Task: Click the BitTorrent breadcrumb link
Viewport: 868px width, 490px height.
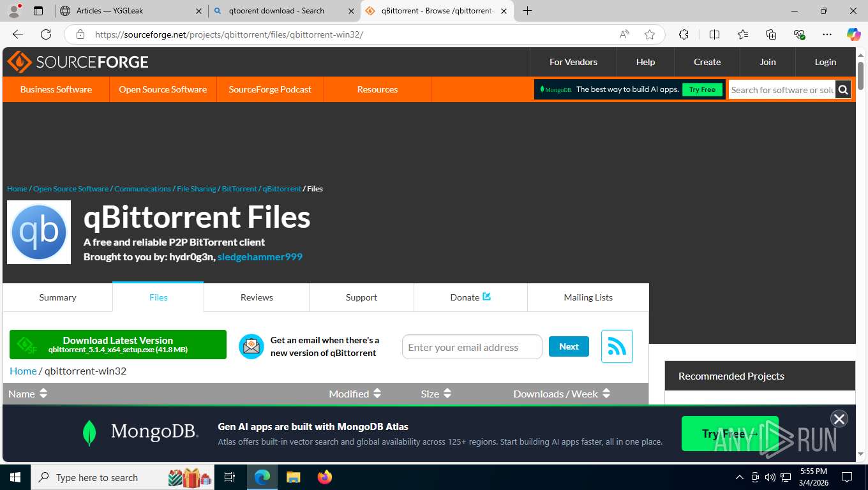Action: tap(239, 189)
